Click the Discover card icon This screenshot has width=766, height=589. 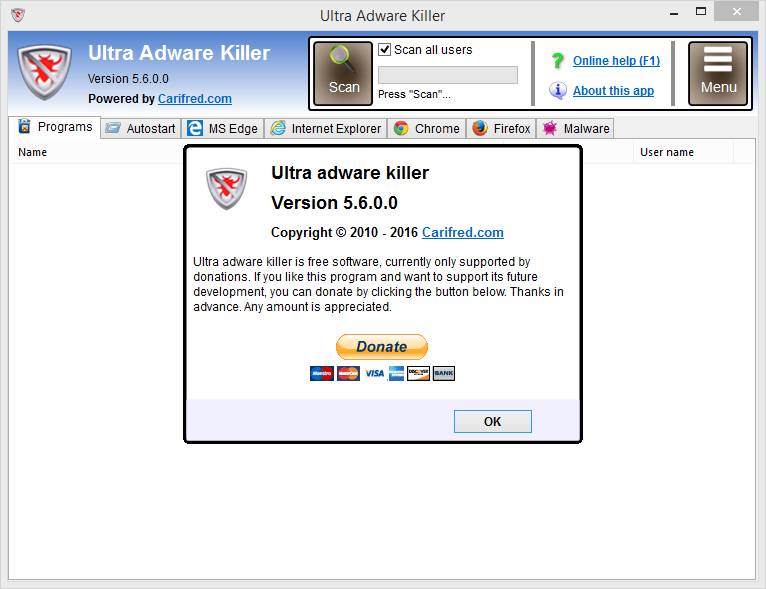[x=418, y=373]
